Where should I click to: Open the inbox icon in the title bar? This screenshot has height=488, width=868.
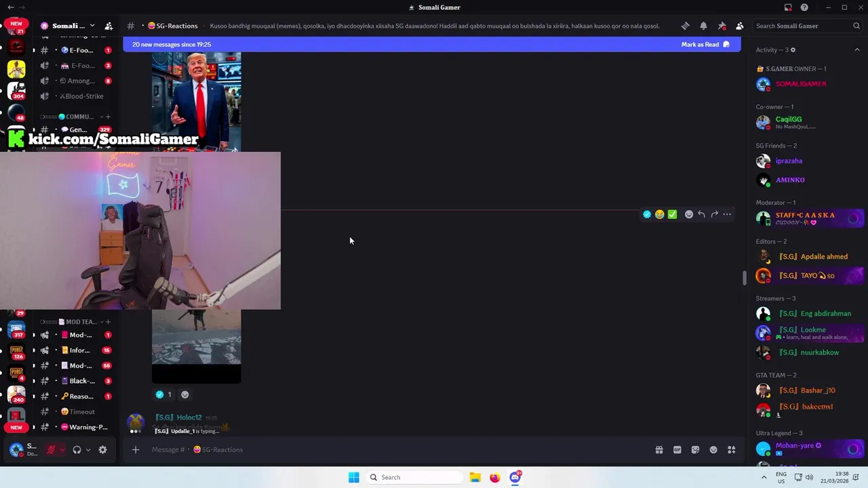click(788, 7)
